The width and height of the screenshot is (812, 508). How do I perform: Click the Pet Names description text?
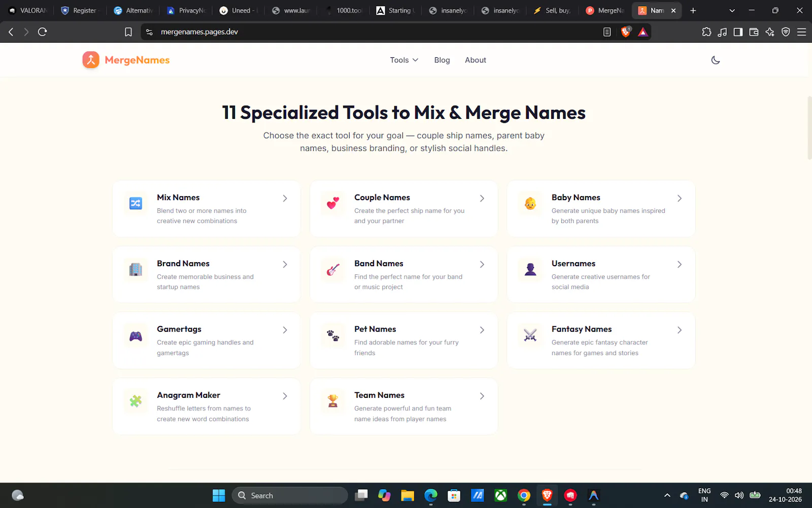click(407, 348)
